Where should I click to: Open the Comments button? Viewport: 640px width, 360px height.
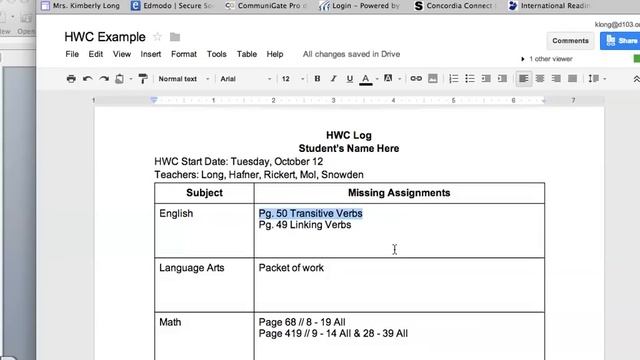click(570, 41)
